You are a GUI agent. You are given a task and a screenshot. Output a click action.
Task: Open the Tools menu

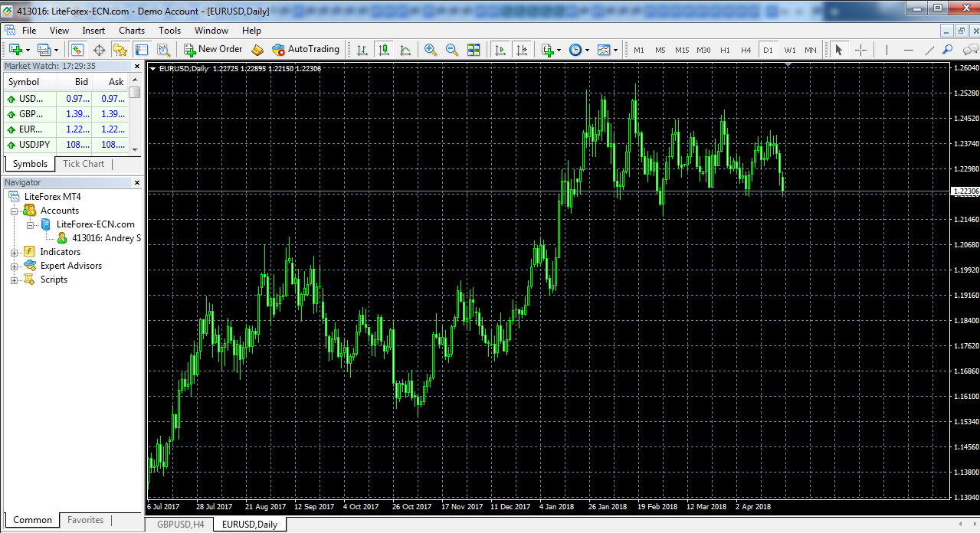pos(170,31)
